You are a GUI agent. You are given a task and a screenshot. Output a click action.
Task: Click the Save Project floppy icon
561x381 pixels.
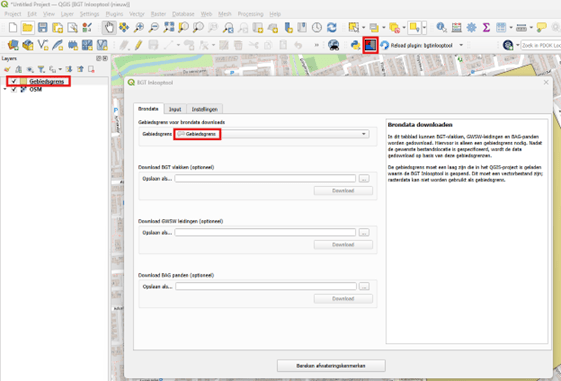tap(43, 28)
